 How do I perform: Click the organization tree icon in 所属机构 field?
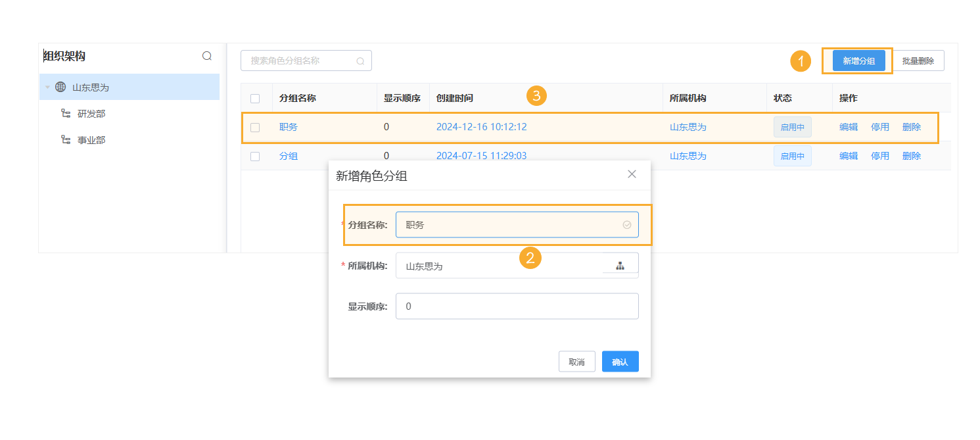[x=620, y=264]
